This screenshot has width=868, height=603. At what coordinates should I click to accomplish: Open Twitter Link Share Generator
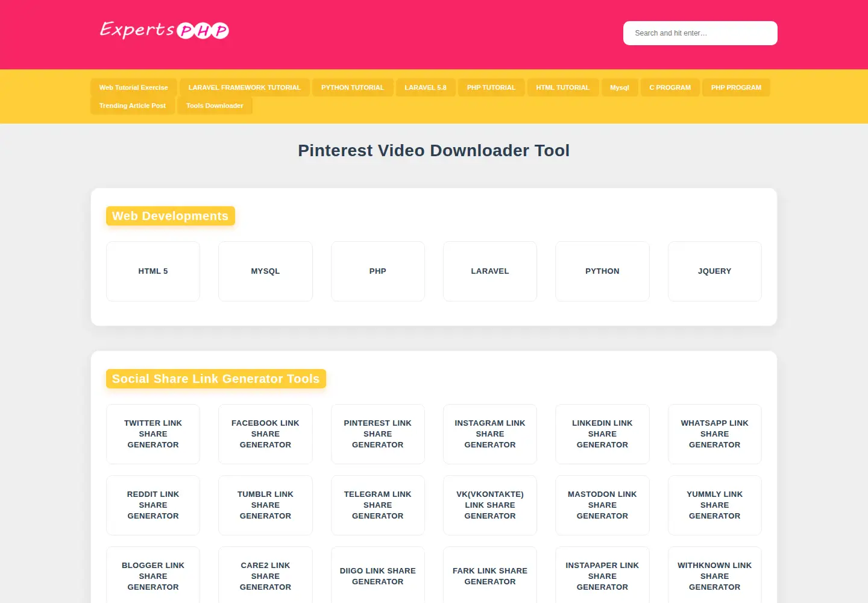coord(153,434)
